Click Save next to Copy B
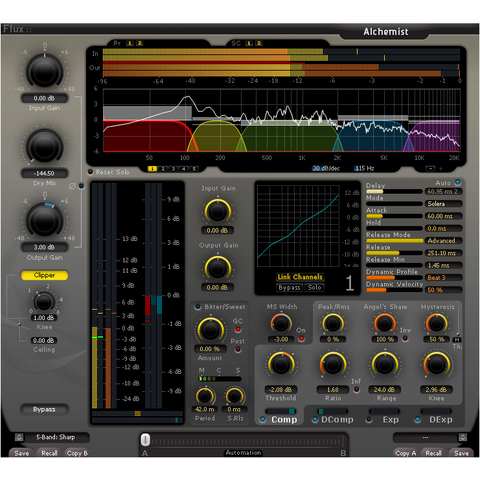 tap(21, 453)
